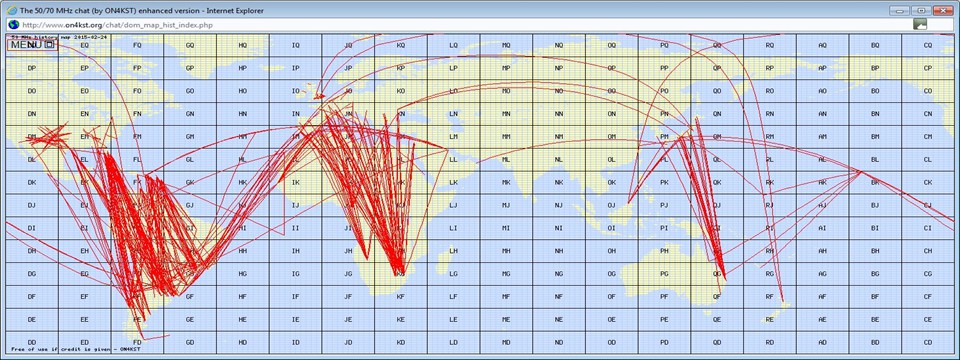This screenshot has width=960, height=360.
Task: Minimize the Internet Explorer window
Action: click(899, 10)
